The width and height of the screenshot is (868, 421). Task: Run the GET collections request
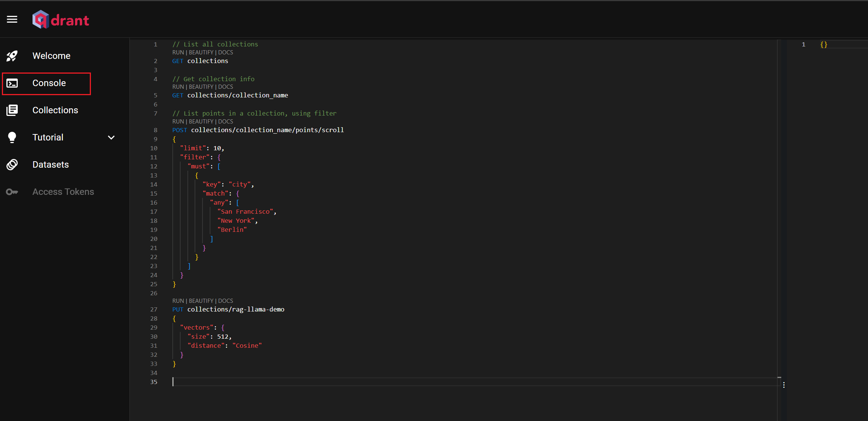[x=178, y=52]
